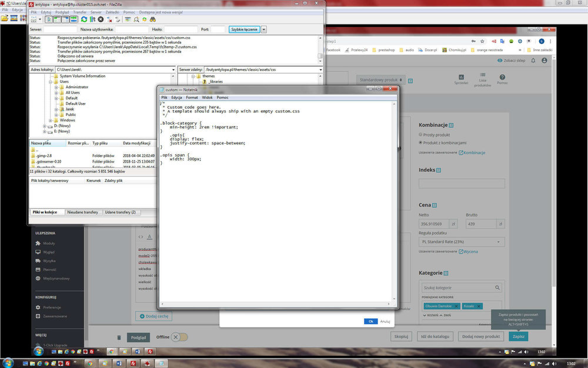Toggle the Offline product switch

coord(181,337)
